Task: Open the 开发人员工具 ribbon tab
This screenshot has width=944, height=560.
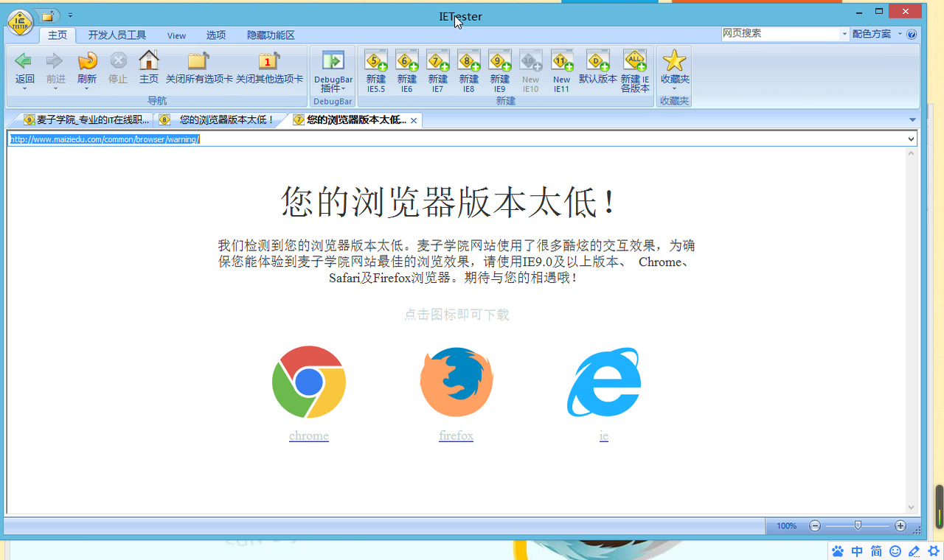Action: (117, 35)
